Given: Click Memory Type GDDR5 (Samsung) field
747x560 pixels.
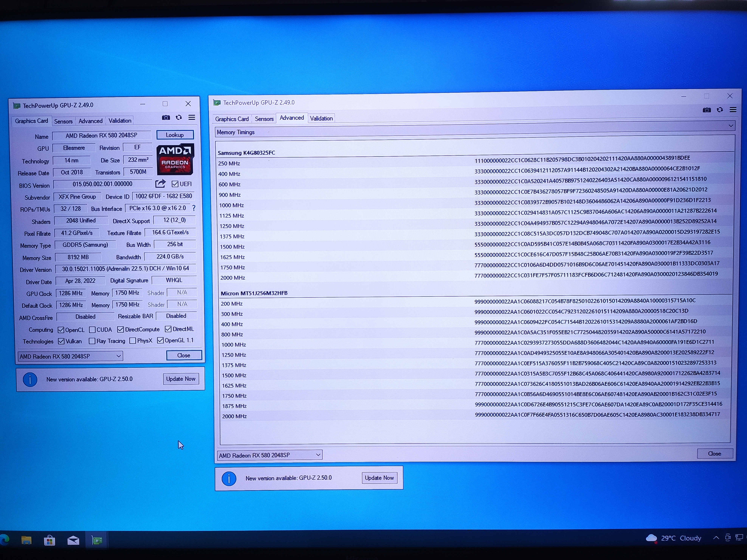Looking at the screenshot, I should click(x=85, y=245).
